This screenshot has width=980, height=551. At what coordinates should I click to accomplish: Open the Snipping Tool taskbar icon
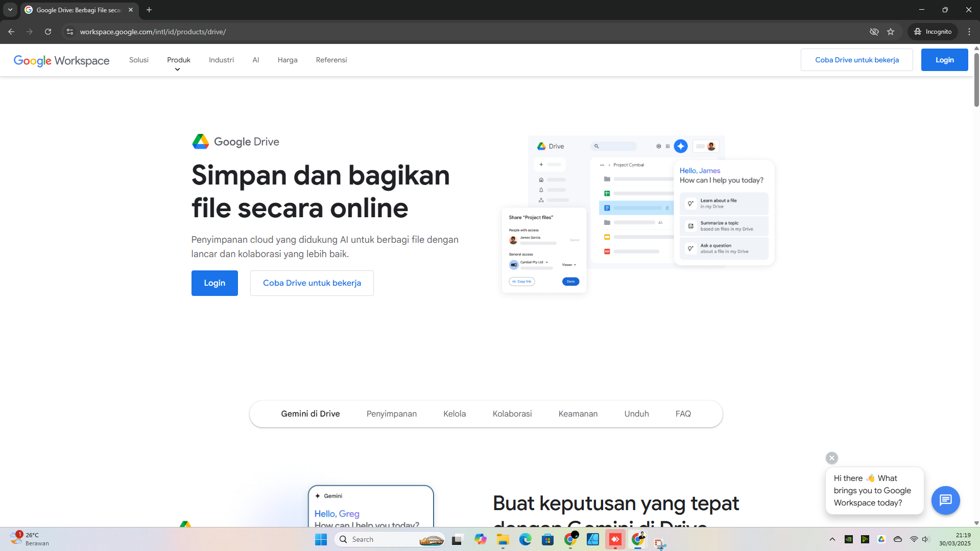pos(660,543)
